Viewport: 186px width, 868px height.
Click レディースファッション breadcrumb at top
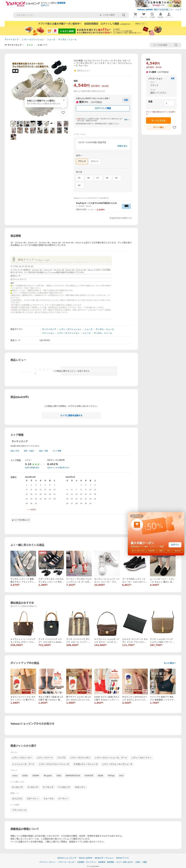(33, 39)
